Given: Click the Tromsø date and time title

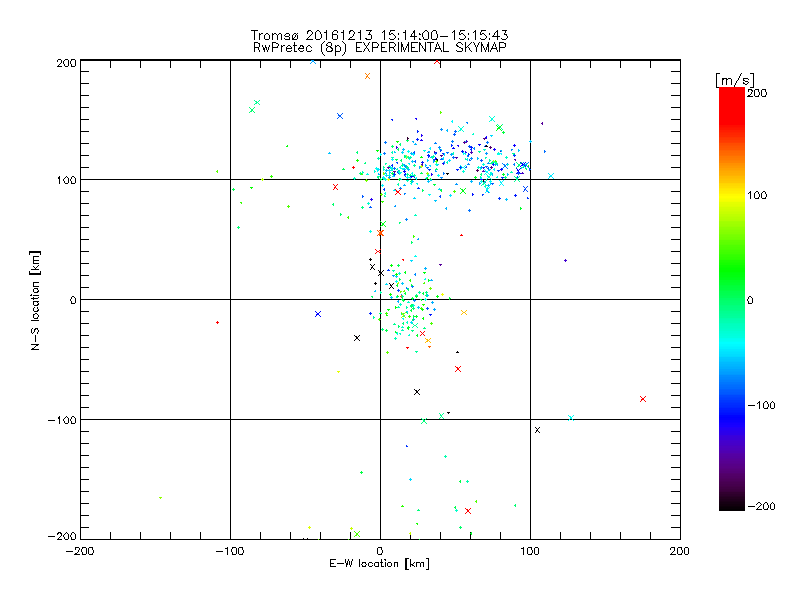Looking at the screenshot, I should [380, 35].
